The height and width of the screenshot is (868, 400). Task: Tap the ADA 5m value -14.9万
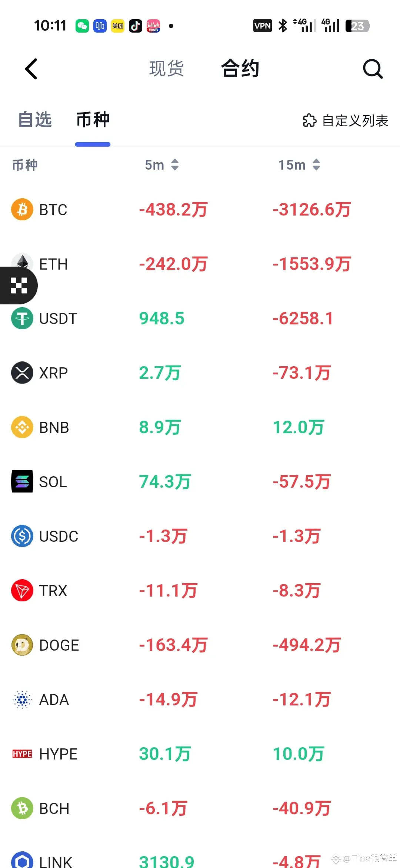click(169, 700)
